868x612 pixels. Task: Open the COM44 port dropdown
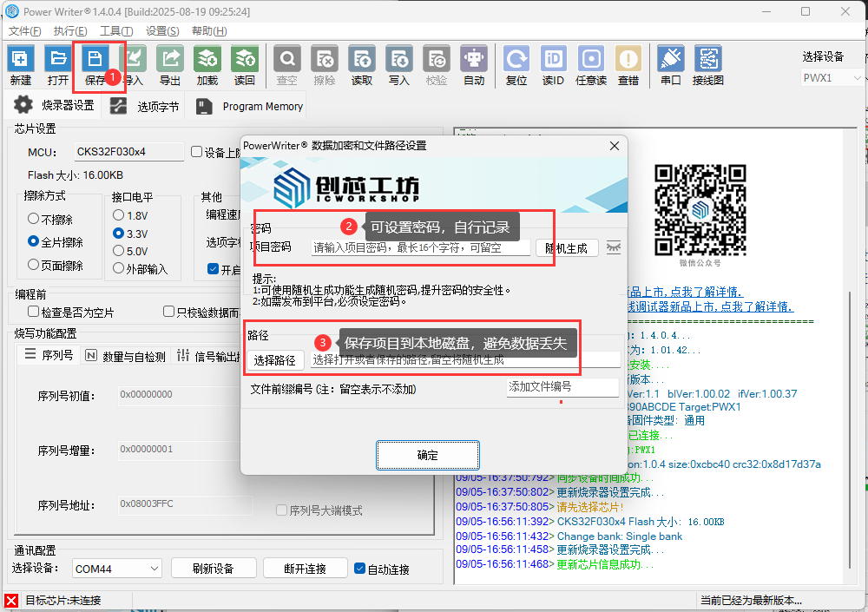click(x=117, y=569)
